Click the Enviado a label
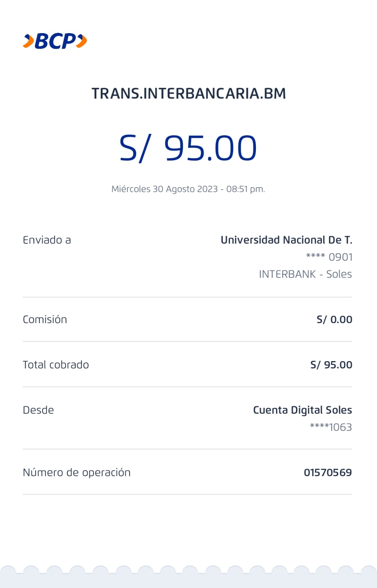This screenshot has height=588, width=377. 47,240
